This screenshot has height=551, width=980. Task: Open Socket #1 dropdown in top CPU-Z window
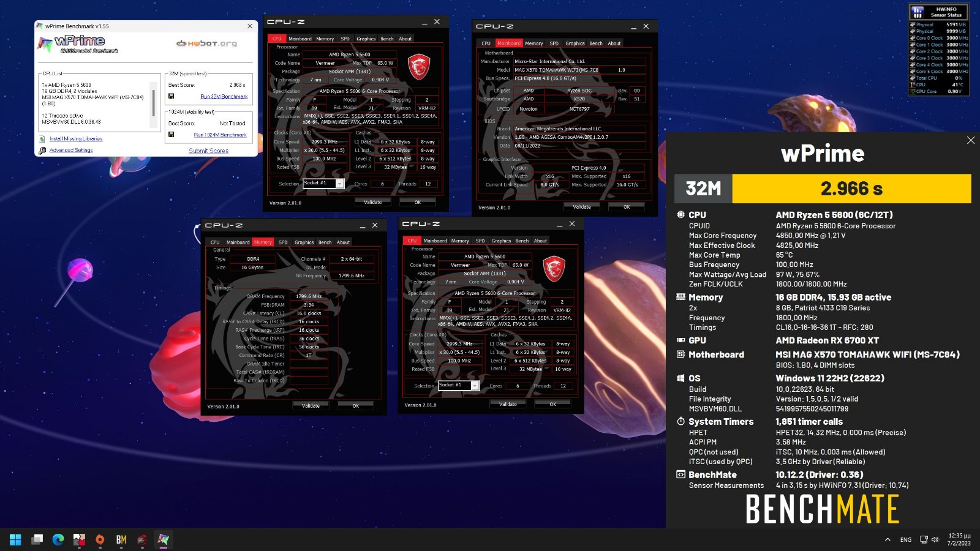click(x=339, y=184)
